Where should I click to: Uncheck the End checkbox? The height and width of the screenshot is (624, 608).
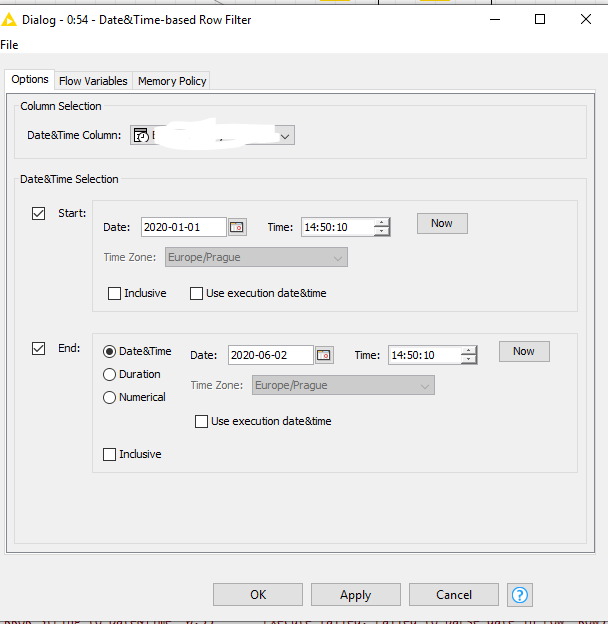pyautogui.click(x=39, y=349)
